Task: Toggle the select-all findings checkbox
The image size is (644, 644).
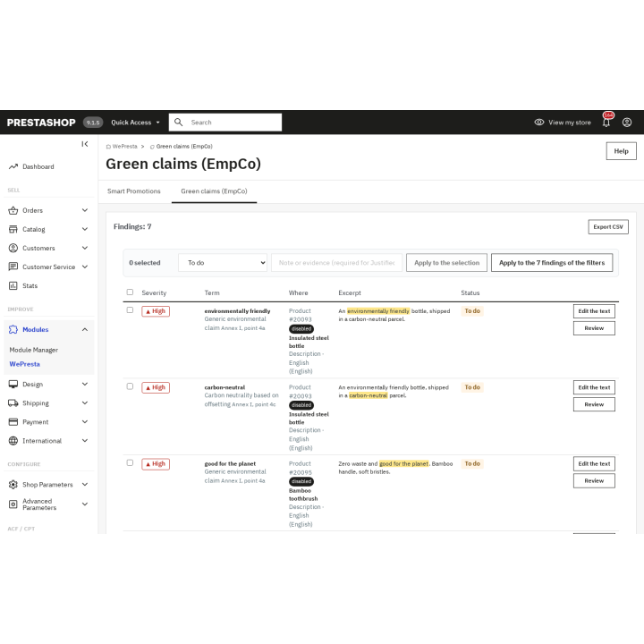Action: pyautogui.click(x=130, y=292)
